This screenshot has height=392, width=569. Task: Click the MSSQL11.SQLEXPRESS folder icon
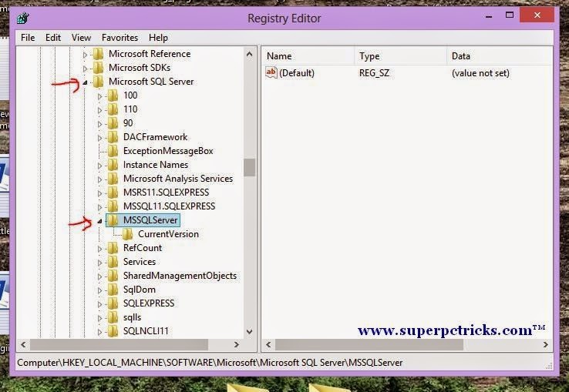(113, 206)
